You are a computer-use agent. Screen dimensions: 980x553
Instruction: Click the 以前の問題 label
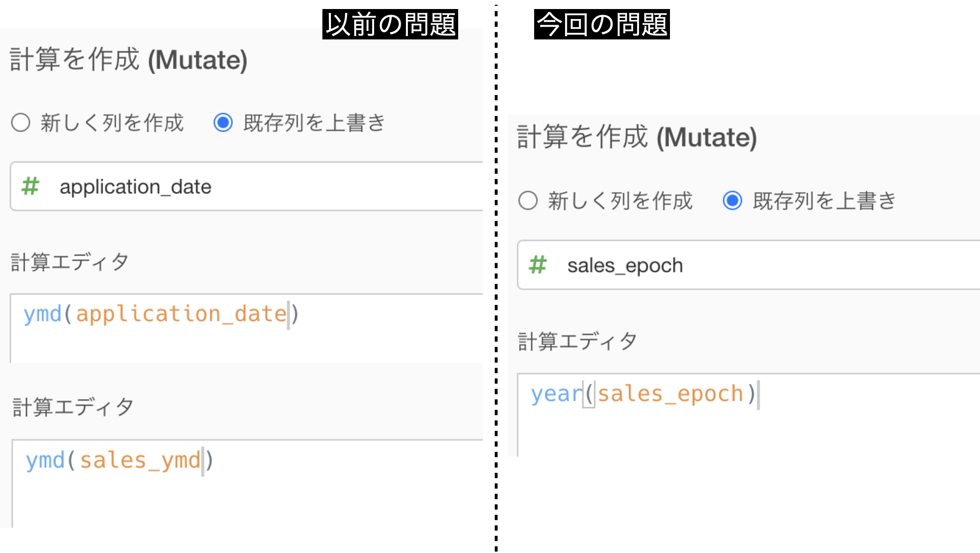[x=390, y=24]
